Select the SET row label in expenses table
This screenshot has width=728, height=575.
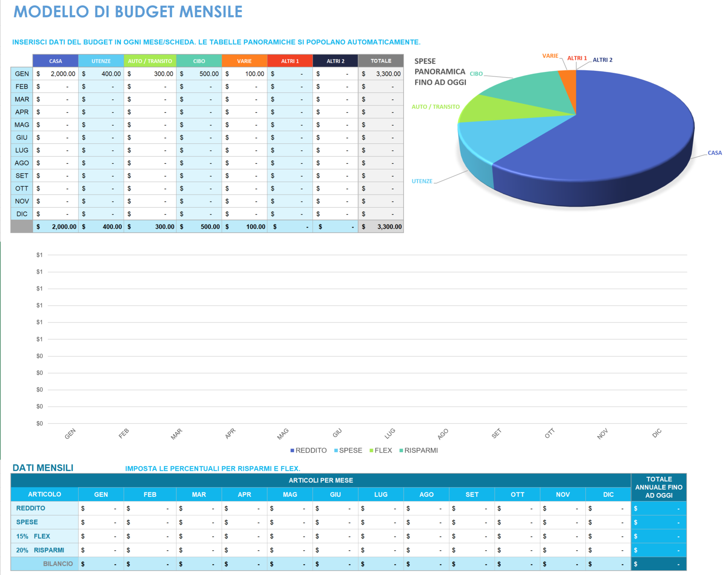pyautogui.click(x=22, y=176)
